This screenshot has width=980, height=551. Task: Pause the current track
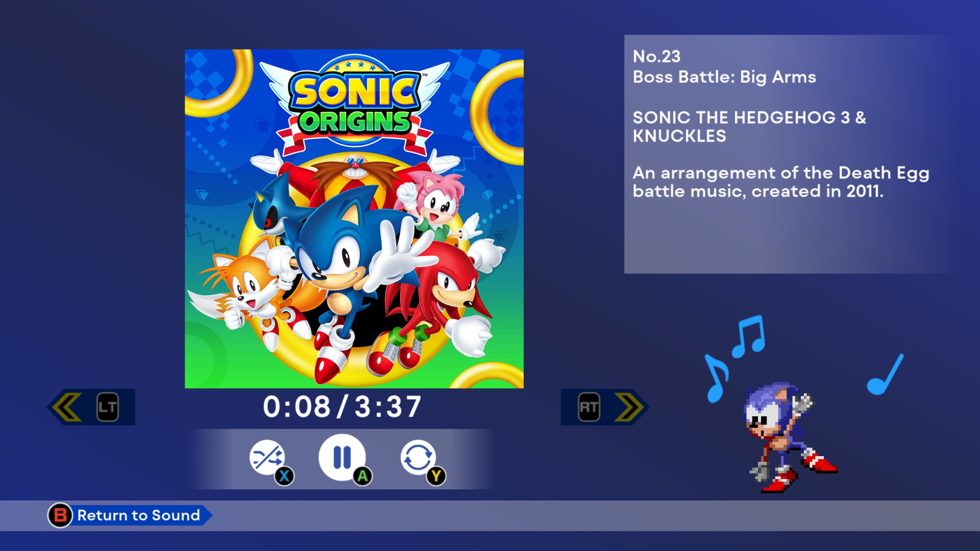[342, 457]
